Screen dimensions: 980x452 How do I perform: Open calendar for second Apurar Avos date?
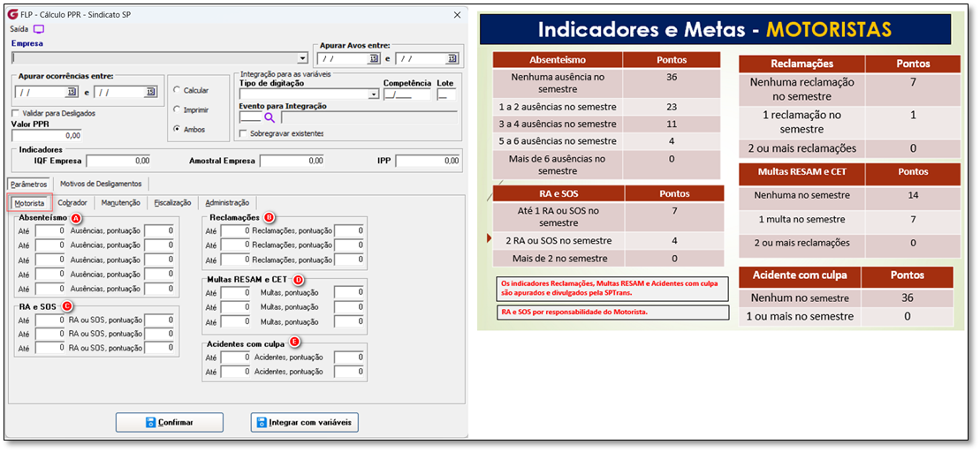tap(452, 58)
